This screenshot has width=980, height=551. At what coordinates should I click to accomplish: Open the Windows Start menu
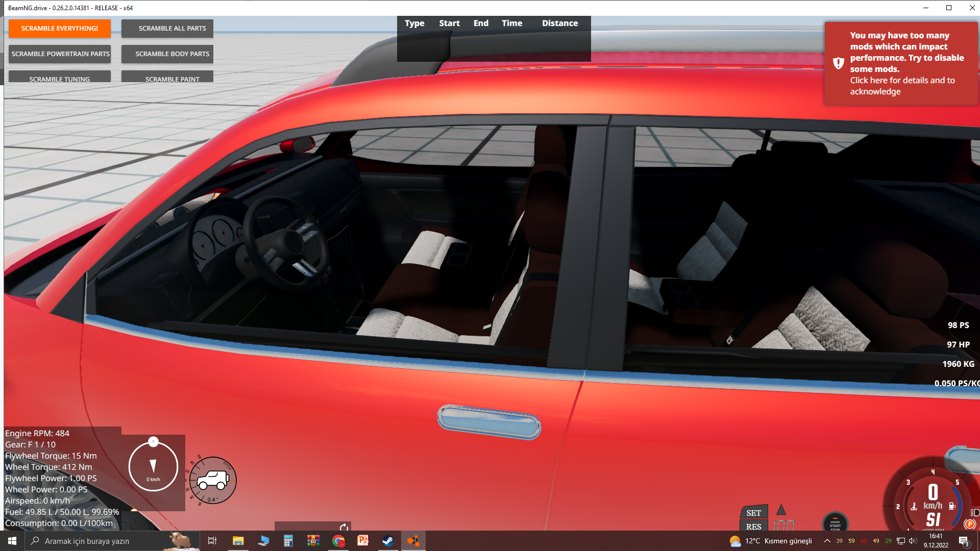coord(12,541)
